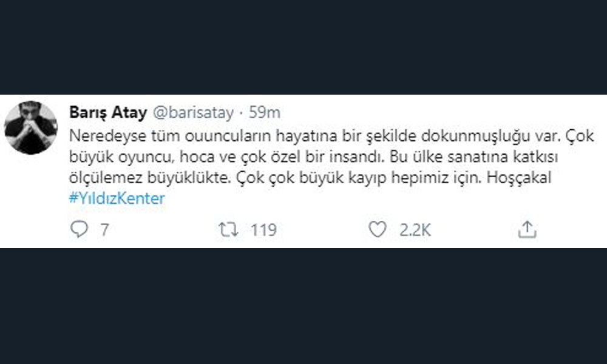This screenshot has height=364, width=607.
Task: Open the #YıldızKenter hashtag
Action: point(118,198)
